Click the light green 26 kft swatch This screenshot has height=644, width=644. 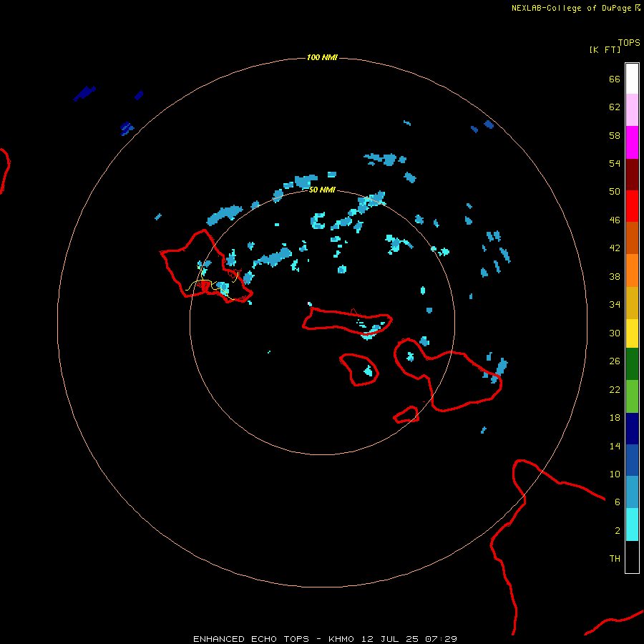[632, 396]
